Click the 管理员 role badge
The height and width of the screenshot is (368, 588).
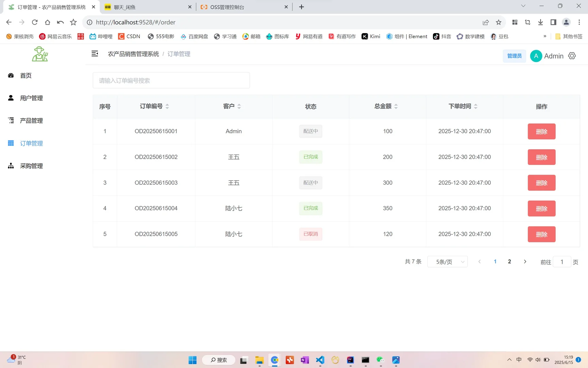tap(514, 56)
